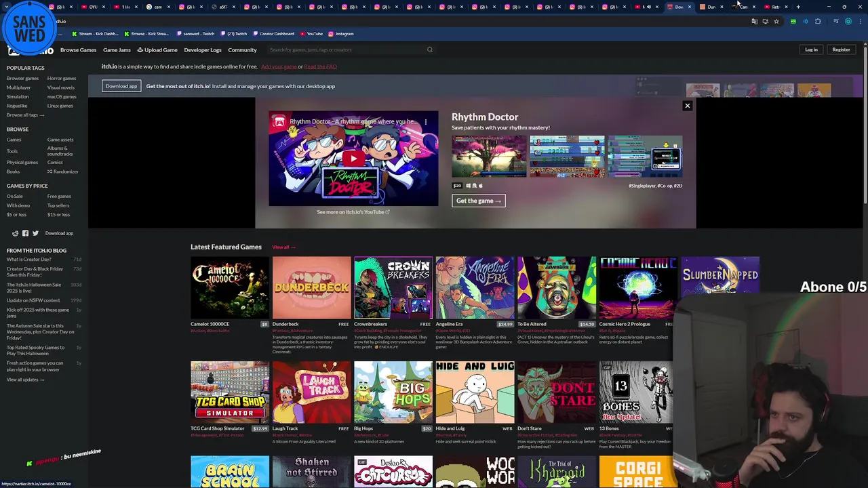Select the Browser games tag
This screenshot has width=868, height=488.
[22, 79]
